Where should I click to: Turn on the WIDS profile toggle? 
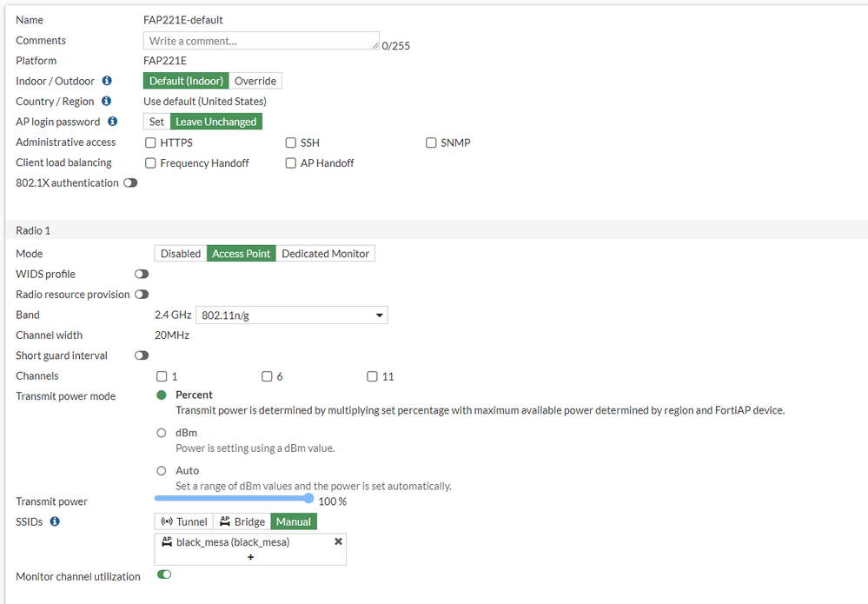(x=142, y=275)
